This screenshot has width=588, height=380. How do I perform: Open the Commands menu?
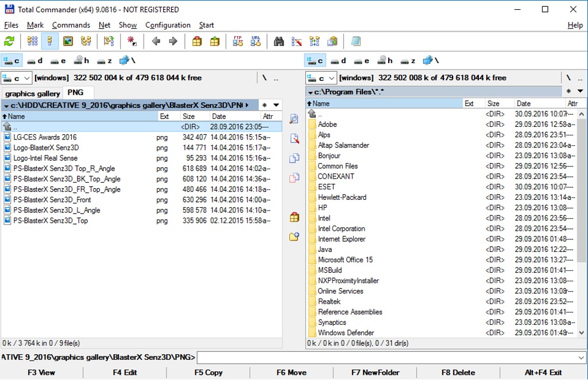point(71,25)
